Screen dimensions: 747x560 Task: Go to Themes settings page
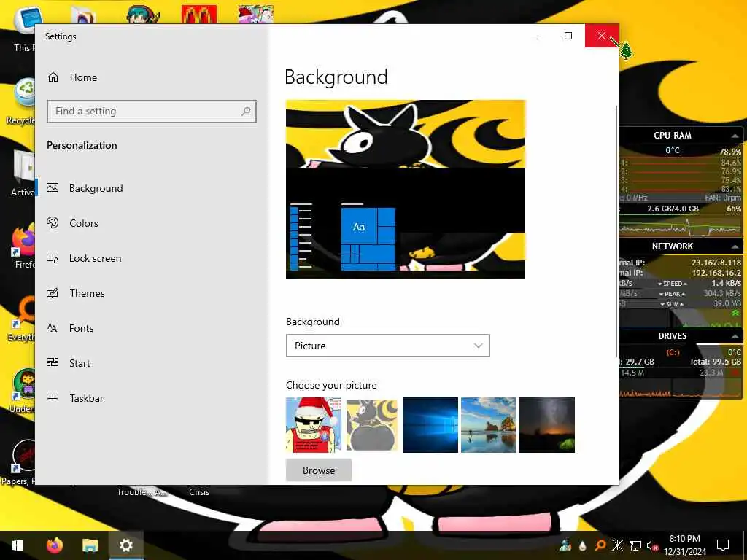88,293
